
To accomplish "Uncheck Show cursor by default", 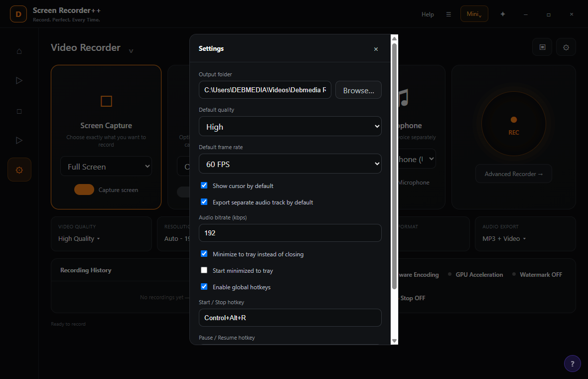I will [204, 186].
